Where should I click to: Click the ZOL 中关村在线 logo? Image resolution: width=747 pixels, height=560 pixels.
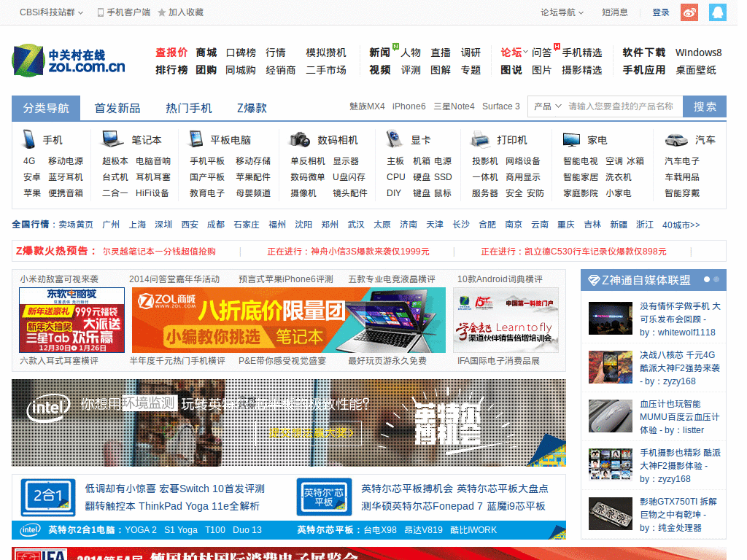[68, 61]
